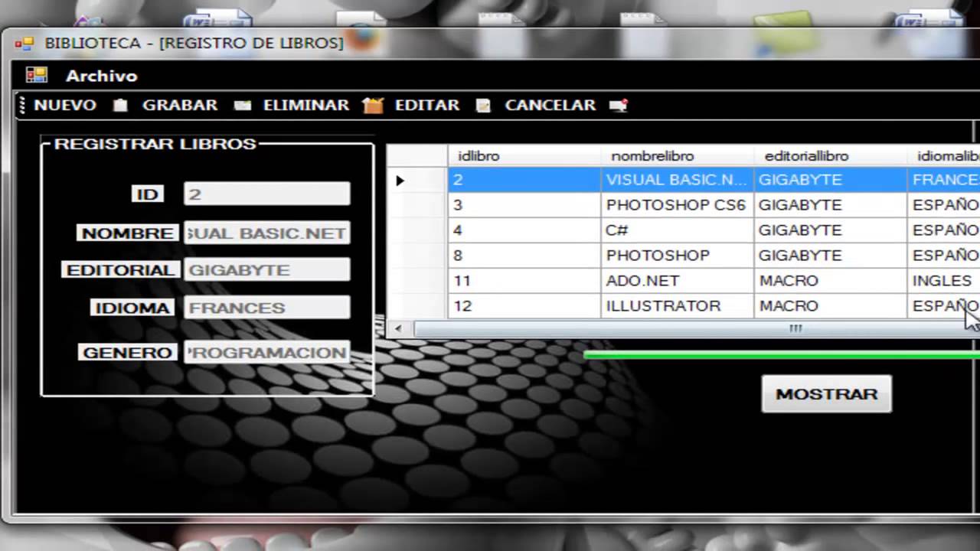Select row header with the arrow indicator

(x=417, y=181)
